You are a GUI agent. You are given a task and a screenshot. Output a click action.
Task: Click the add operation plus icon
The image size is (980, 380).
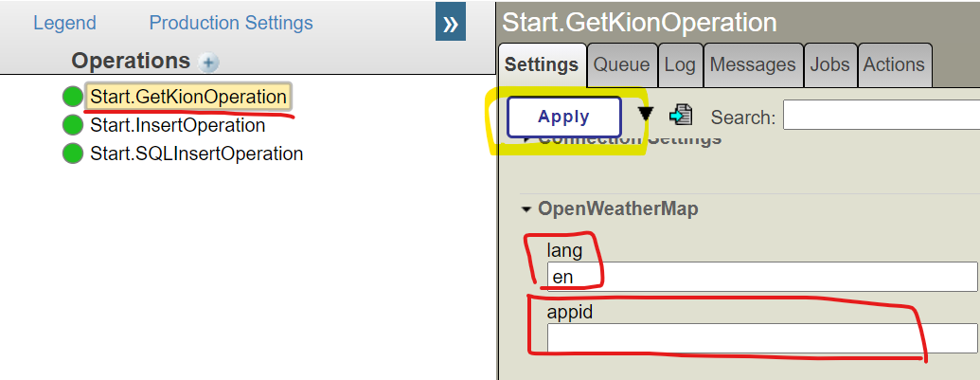click(209, 63)
